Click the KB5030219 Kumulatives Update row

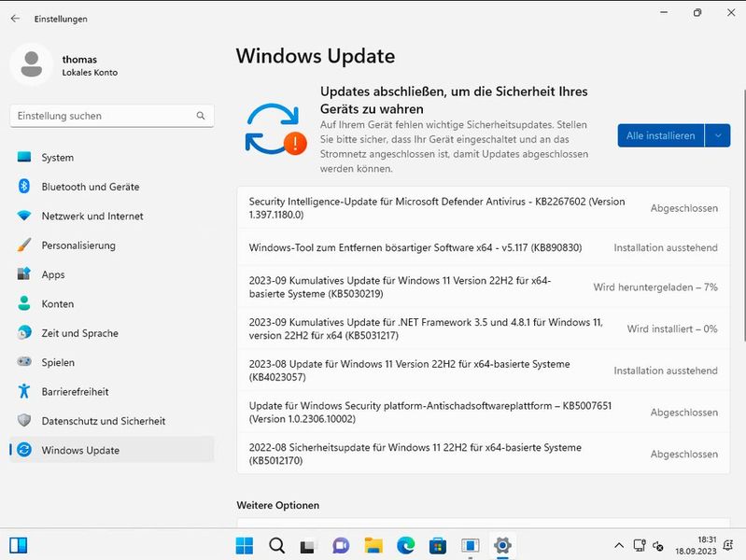click(x=484, y=287)
